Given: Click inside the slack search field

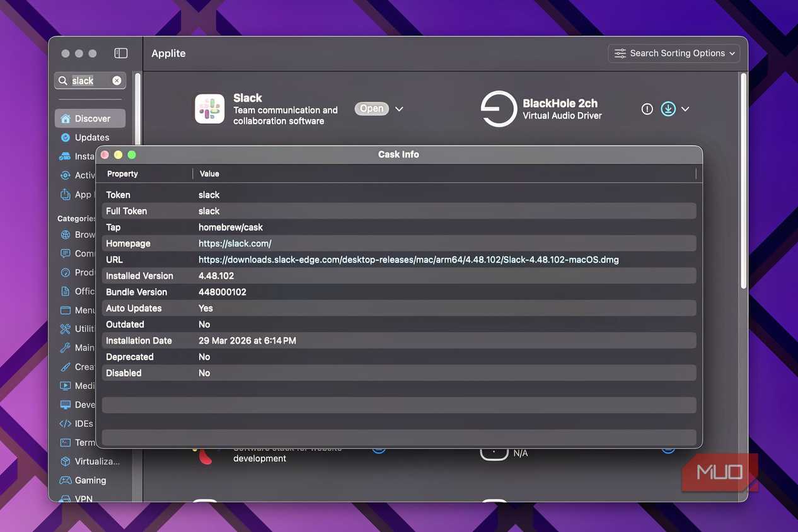Looking at the screenshot, I should coord(90,81).
